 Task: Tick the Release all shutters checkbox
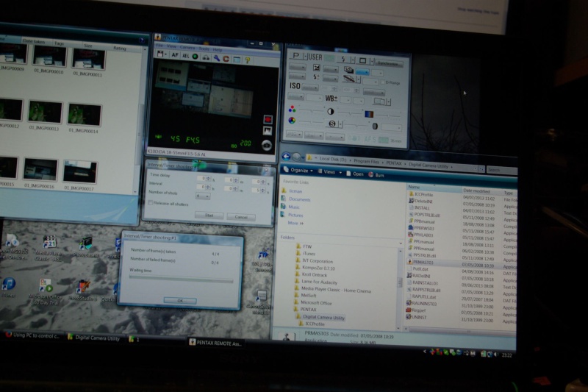point(151,203)
